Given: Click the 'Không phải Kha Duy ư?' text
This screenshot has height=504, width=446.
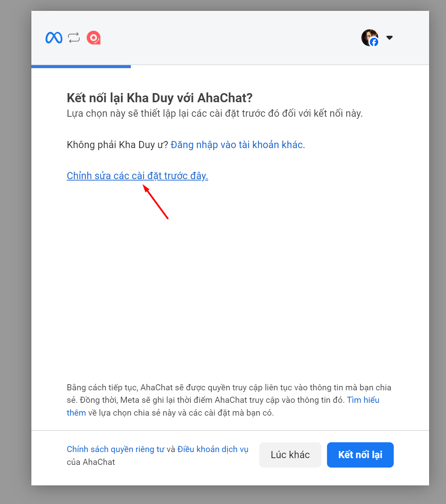Looking at the screenshot, I should click(117, 145).
